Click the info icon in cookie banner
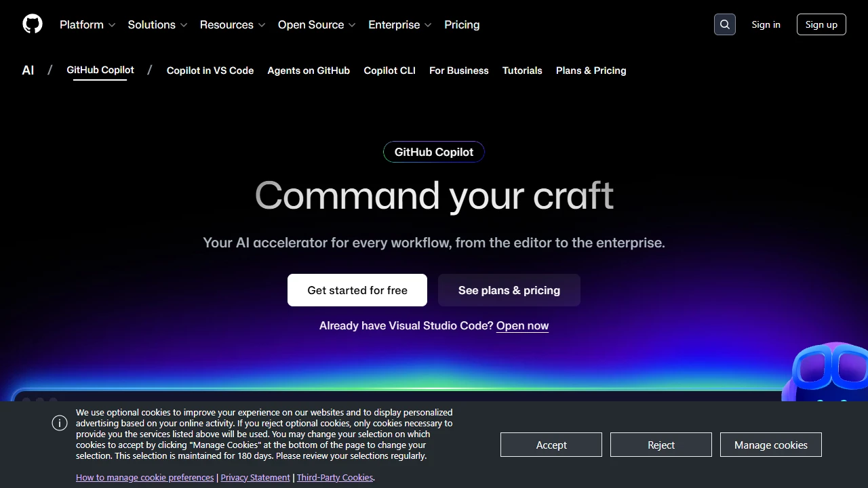868x488 pixels. [60, 423]
